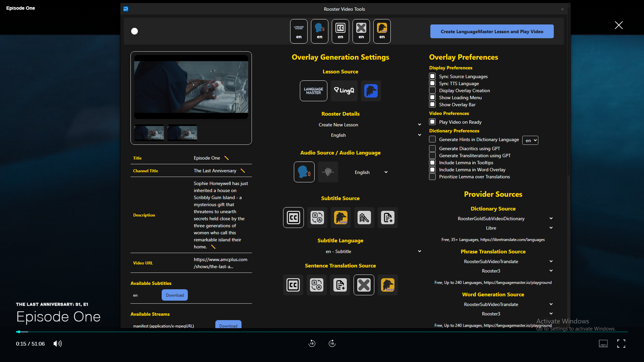The image size is (644, 362).
Task: Open Phrase Translation RoosterSubVideoTranslate dropdown
Action: 493,261
